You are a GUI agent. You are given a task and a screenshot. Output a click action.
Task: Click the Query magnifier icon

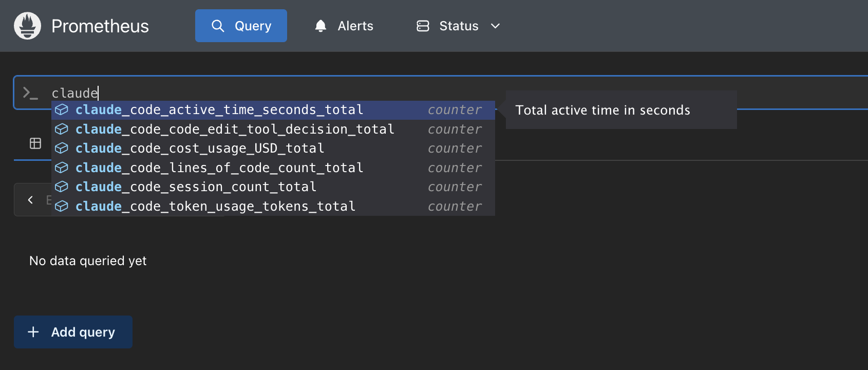coord(218,26)
